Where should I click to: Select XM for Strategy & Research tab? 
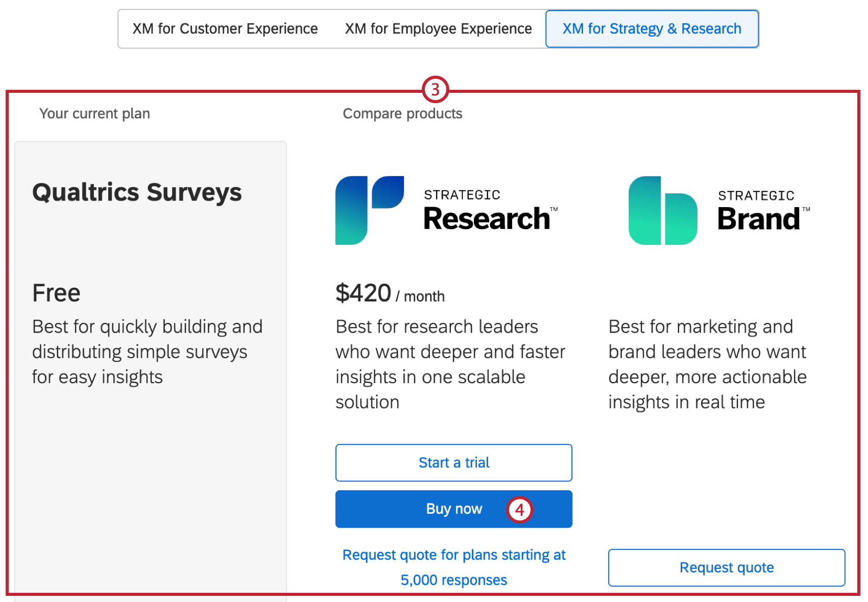pyautogui.click(x=652, y=29)
